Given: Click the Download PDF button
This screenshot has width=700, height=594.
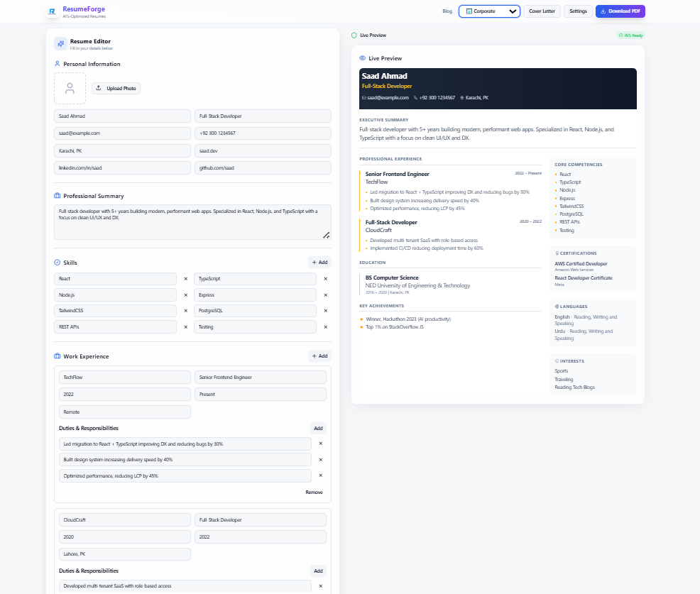Looking at the screenshot, I should click(x=620, y=11).
